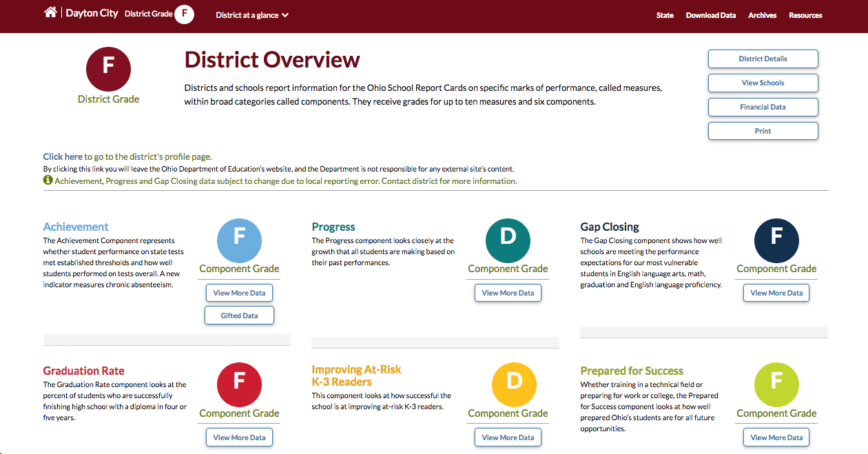Go to the home page via house icon

tap(50, 12)
